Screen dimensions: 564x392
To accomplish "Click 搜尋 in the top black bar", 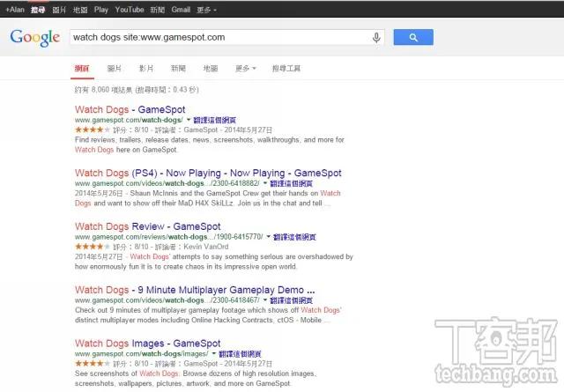I will click(38, 10).
